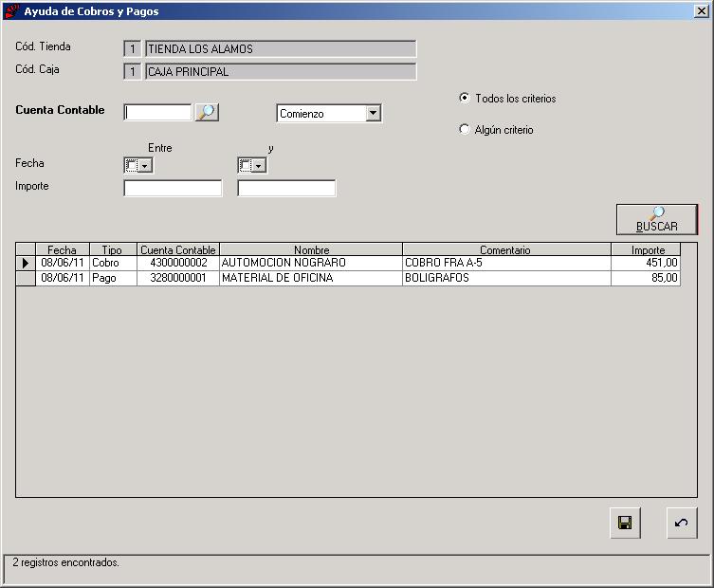
Task: Click the Tipo column header
Action: pyautogui.click(x=113, y=249)
